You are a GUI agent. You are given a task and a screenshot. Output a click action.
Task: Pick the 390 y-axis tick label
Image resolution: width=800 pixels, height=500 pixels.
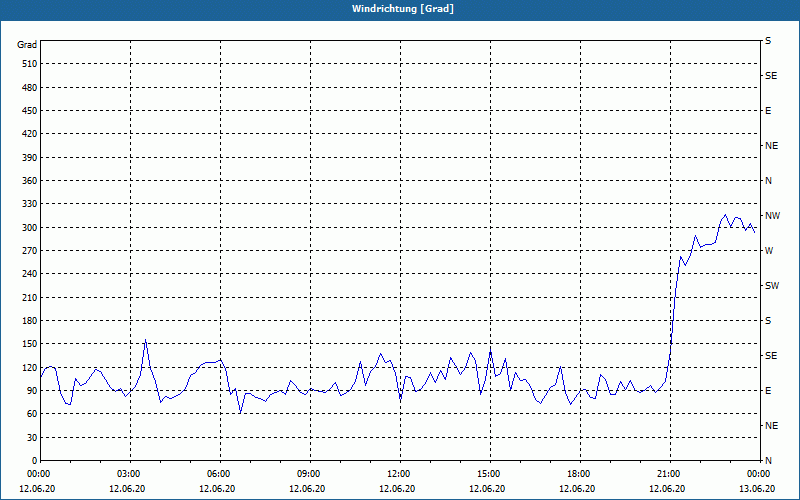(29, 158)
